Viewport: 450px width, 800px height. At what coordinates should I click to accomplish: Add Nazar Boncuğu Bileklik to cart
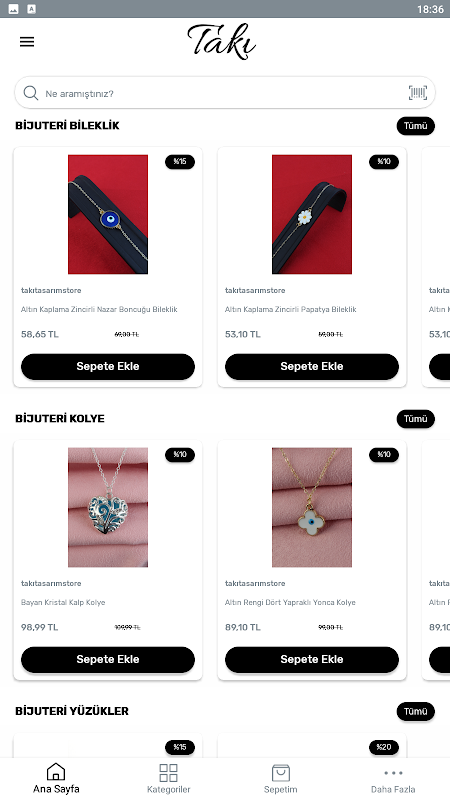click(108, 366)
